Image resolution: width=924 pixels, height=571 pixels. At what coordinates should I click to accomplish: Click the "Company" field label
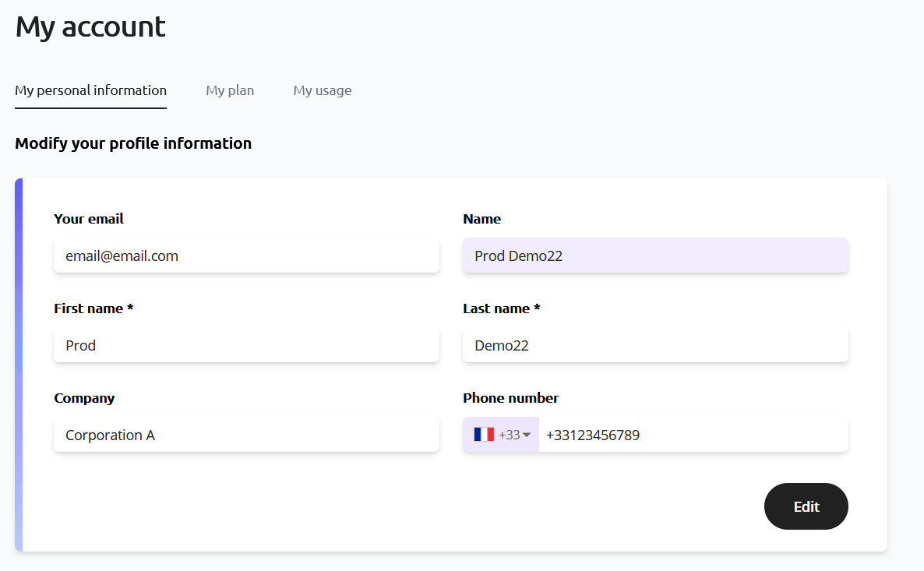(x=84, y=398)
